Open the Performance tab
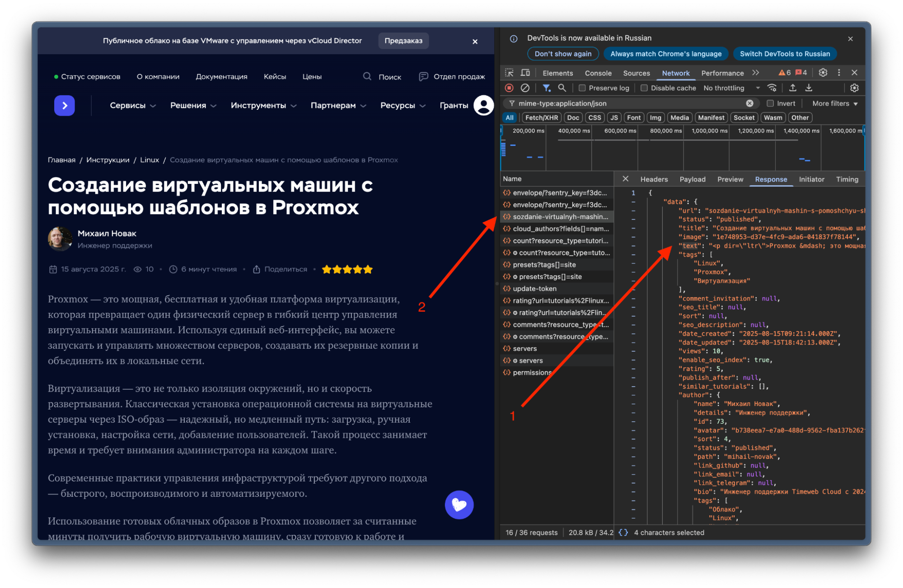The height and width of the screenshot is (588, 903). point(722,73)
